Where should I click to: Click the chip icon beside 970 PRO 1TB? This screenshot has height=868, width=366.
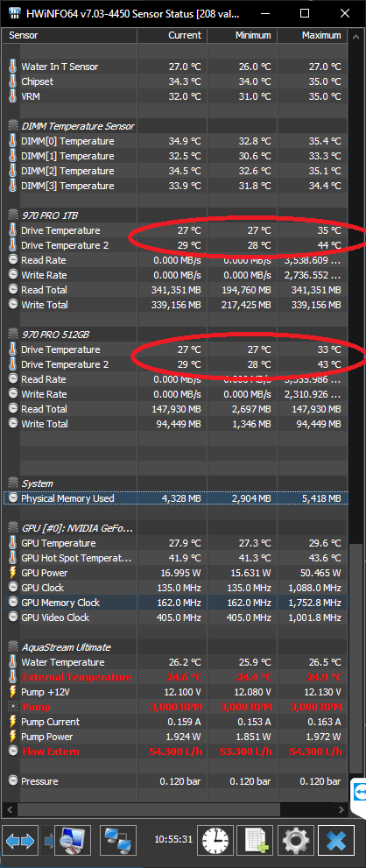pos(13,215)
